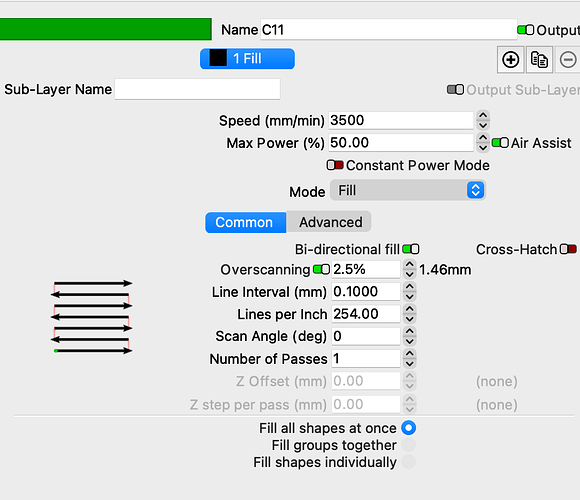Click the add sub-layer plus icon
This screenshot has width=580, height=500.
(510, 60)
